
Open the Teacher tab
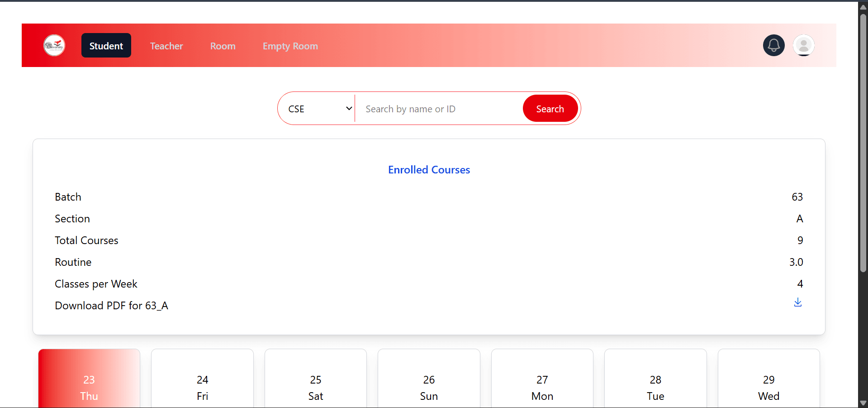tap(166, 46)
